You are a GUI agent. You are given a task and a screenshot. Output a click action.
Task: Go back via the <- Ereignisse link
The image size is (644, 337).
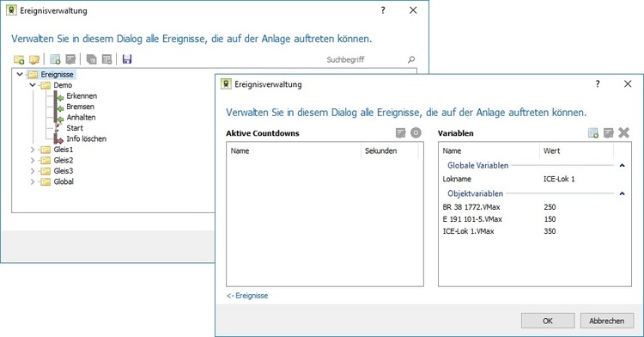pos(247,296)
